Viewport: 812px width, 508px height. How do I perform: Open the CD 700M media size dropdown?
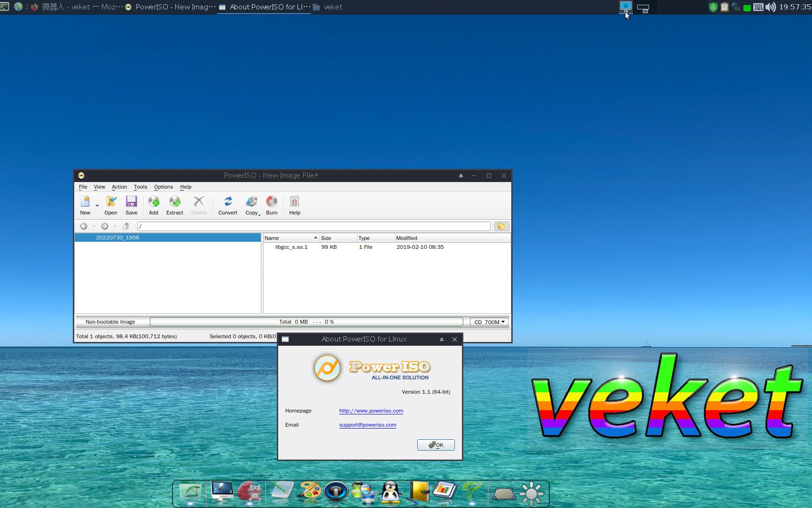point(489,322)
